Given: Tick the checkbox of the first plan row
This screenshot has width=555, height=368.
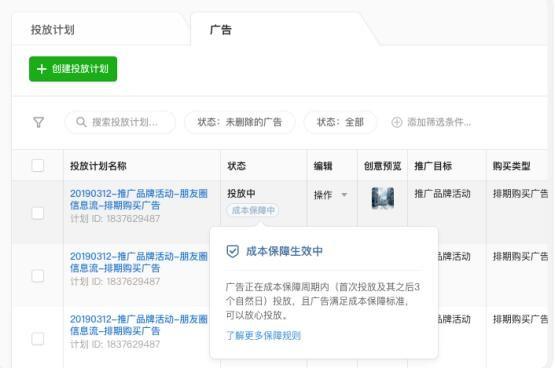Looking at the screenshot, I should click(38, 213).
